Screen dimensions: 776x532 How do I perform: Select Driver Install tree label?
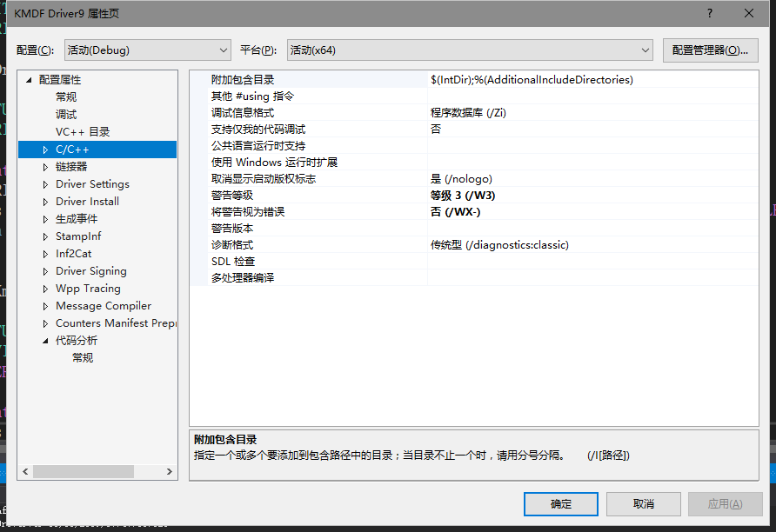87,201
